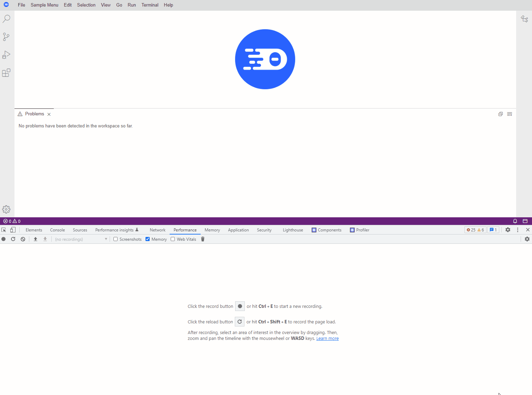Open notifications via the bell icon
The width and height of the screenshot is (532, 395).
tap(515, 221)
